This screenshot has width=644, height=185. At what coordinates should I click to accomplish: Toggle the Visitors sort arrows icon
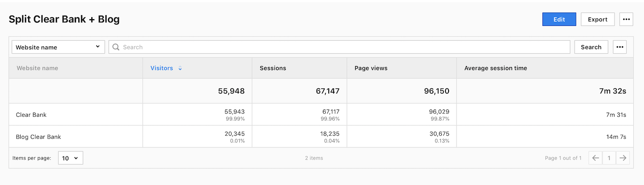(x=180, y=68)
